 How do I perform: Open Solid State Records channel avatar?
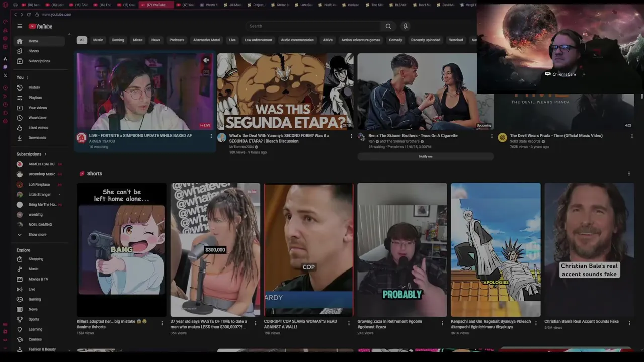502,138
